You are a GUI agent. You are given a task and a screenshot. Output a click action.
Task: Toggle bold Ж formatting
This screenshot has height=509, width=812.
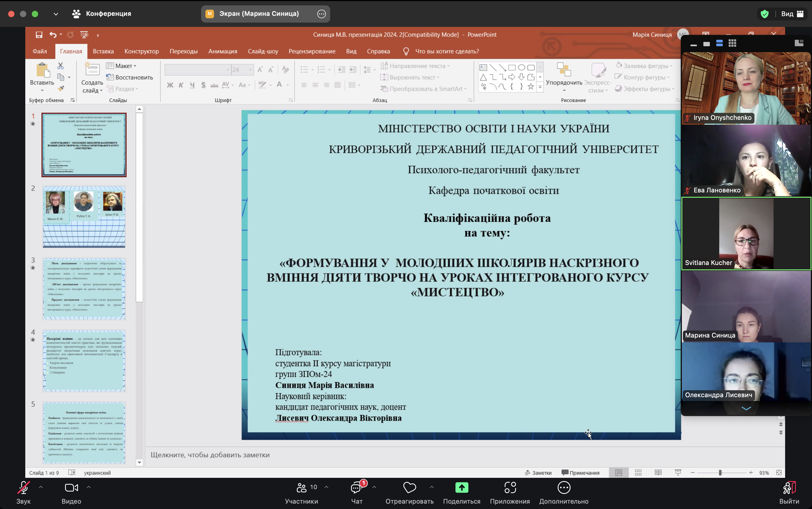[x=170, y=85]
